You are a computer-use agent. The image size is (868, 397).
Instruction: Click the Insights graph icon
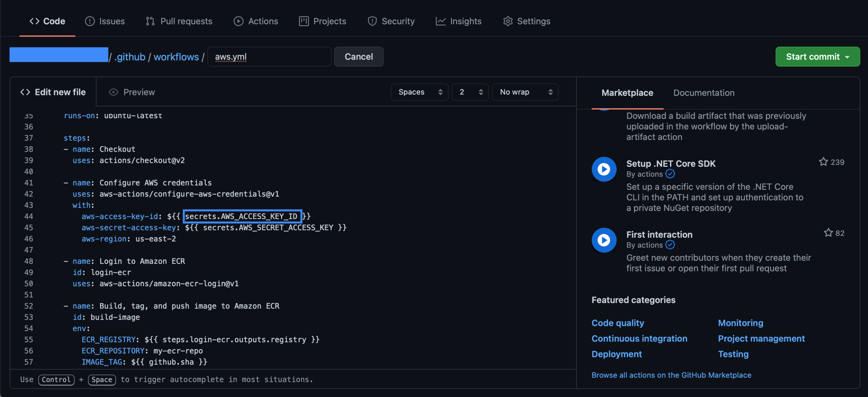tap(440, 21)
